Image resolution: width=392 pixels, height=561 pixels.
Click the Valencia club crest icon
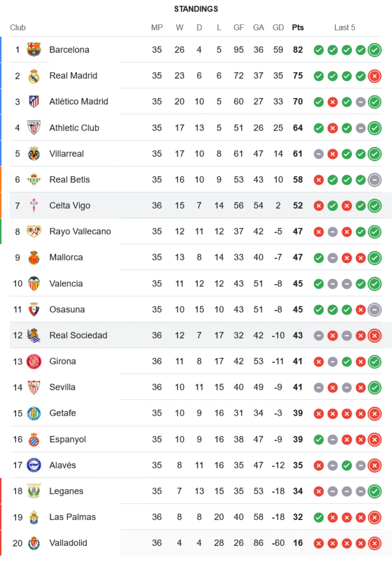[34, 283]
